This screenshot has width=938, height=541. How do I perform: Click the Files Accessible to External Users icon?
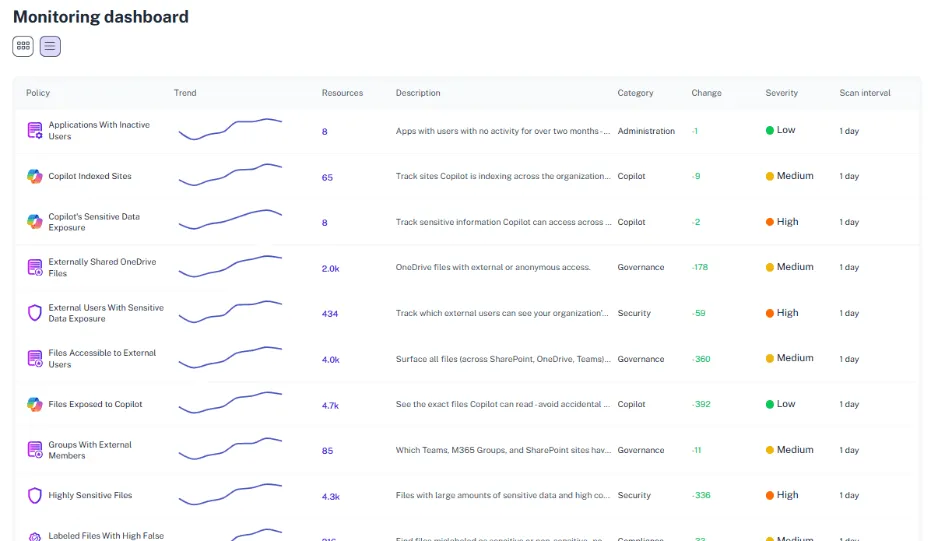click(x=35, y=359)
